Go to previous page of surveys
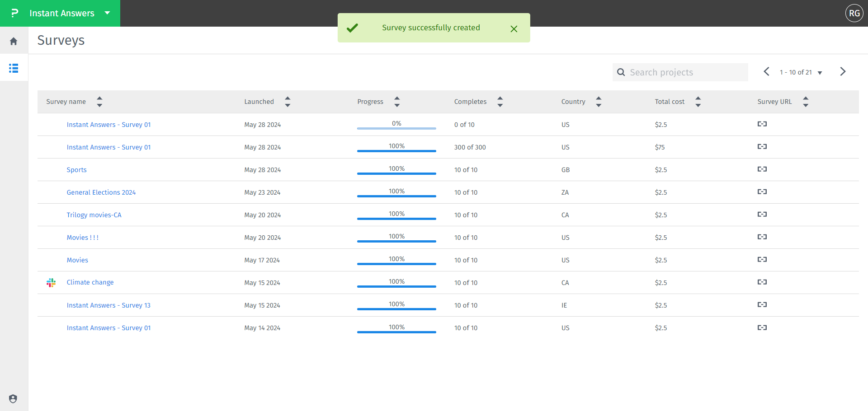The height and width of the screenshot is (411, 868). click(766, 72)
